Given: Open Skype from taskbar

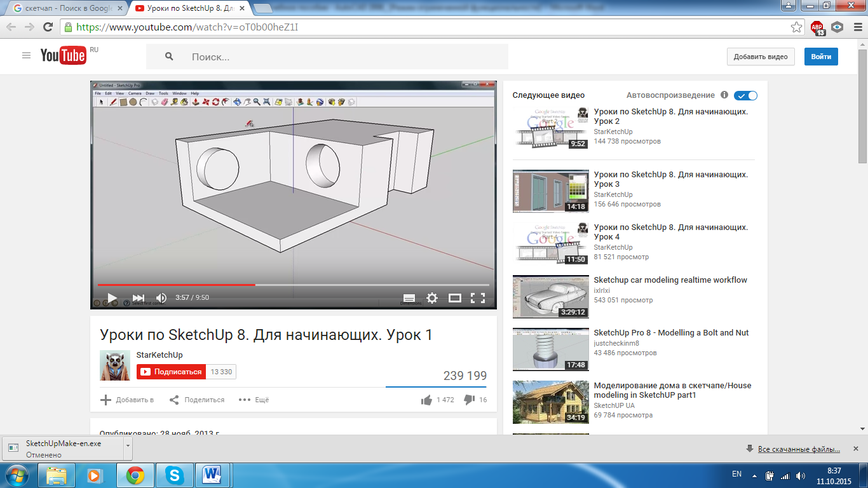Looking at the screenshot, I should (173, 475).
